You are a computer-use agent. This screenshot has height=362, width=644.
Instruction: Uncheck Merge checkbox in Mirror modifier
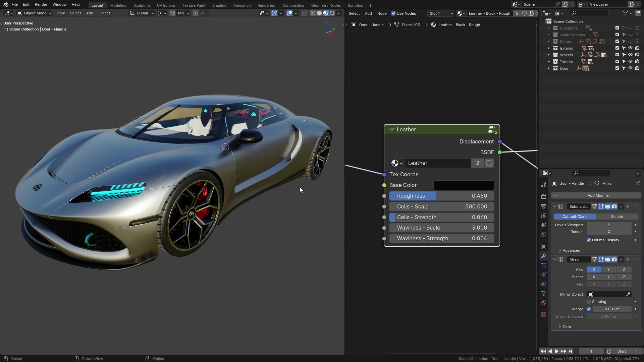click(589, 309)
